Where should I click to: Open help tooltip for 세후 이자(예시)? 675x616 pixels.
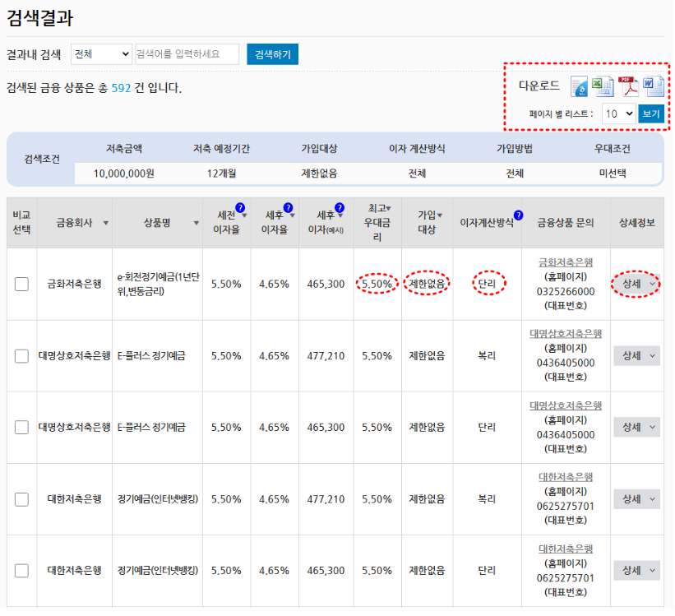(x=340, y=207)
